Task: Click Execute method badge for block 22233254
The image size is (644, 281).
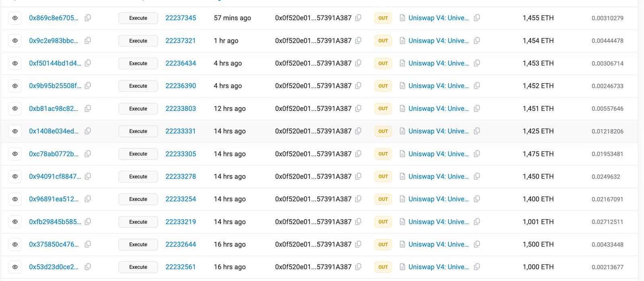Action: click(x=138, y=199)
